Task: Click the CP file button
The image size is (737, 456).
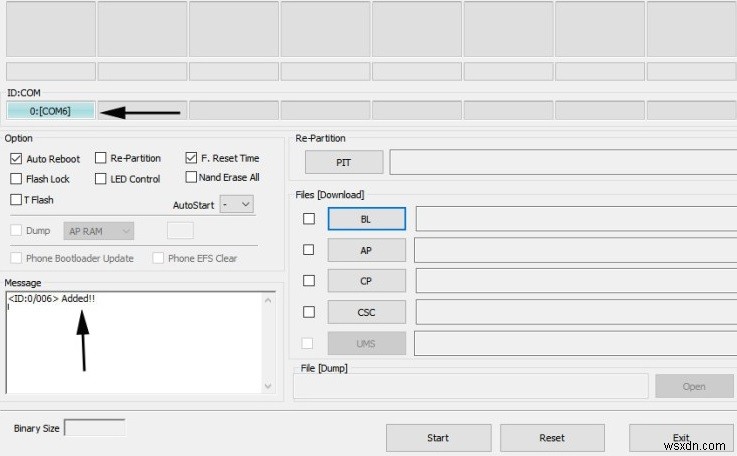Action: pos(366,281)
